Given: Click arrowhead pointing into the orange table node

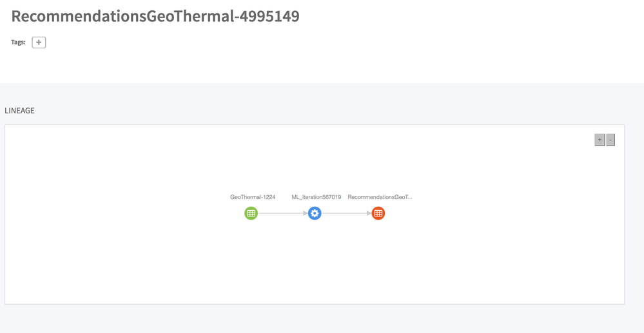Looking at the screenshot, I should [x=369, y=213].
